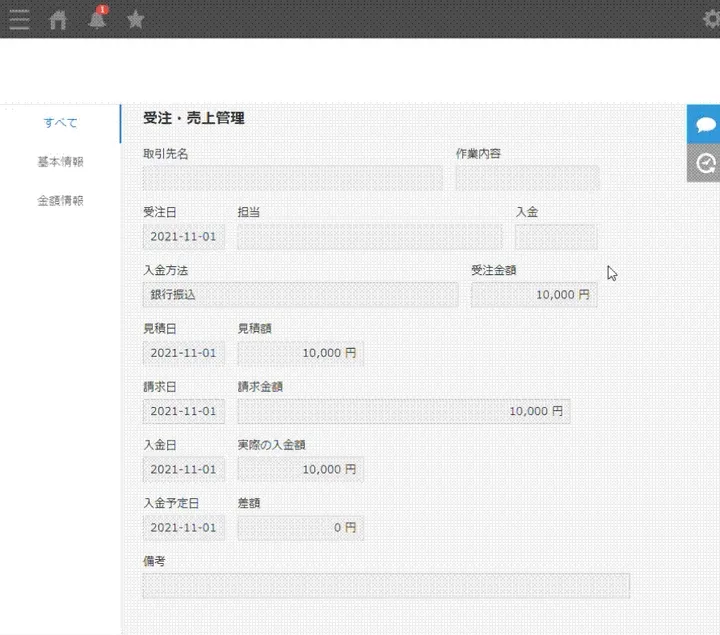Open the hamburger menu in the header
This screenshot has height=635, width=720.
click(18, 19)
